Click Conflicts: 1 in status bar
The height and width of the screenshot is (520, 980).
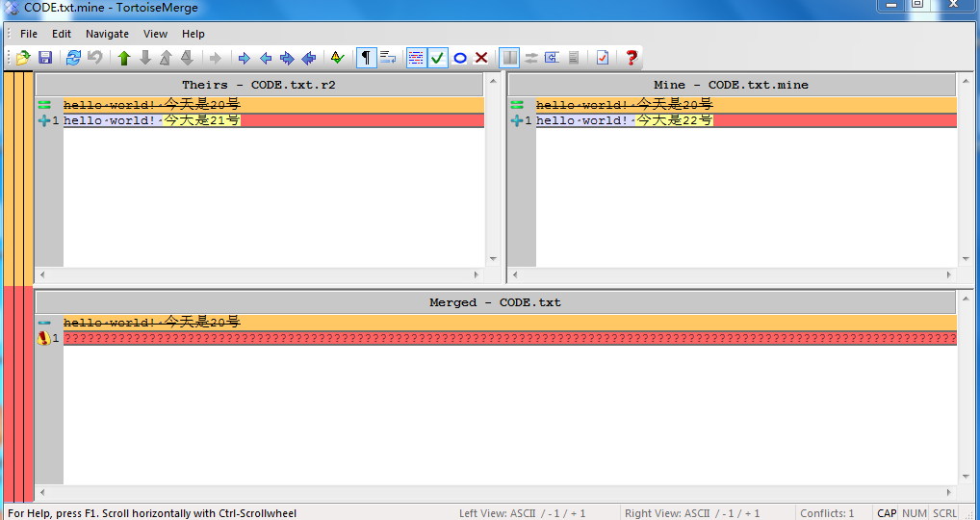827,513
